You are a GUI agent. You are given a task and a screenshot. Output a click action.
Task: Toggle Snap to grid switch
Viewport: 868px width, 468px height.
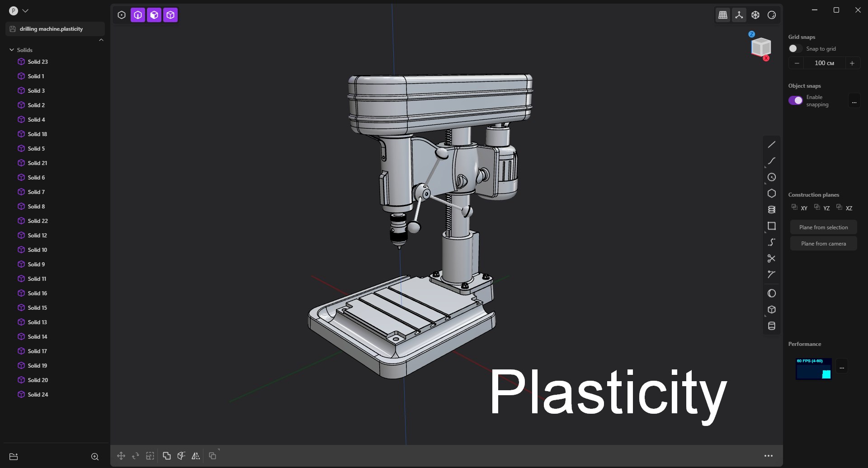(x=795, y=48)
